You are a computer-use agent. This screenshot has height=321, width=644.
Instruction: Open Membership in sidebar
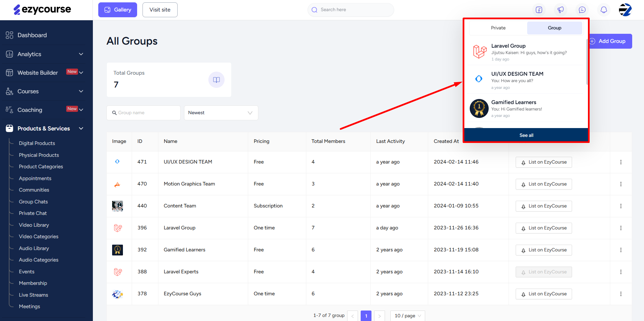click(x=33, y=283)
